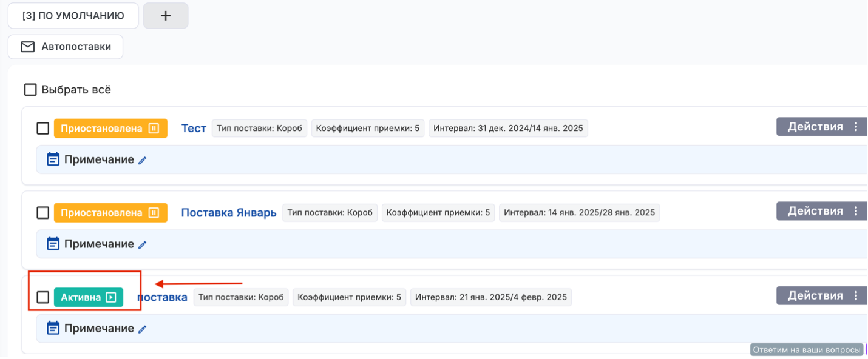
Task: Click the pause icon on Тест status badge
Action: tap(154, 129)
